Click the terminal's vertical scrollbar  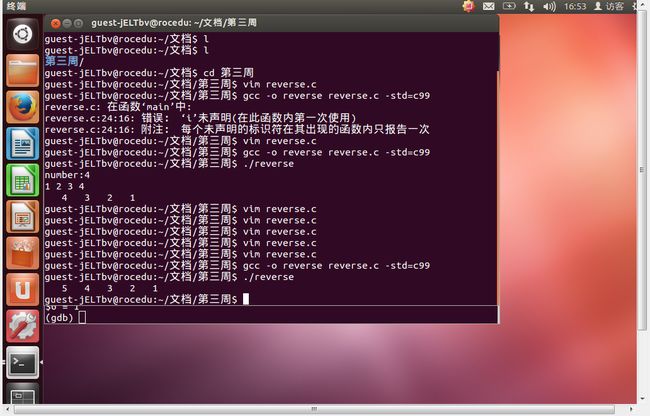click(498, 186)
